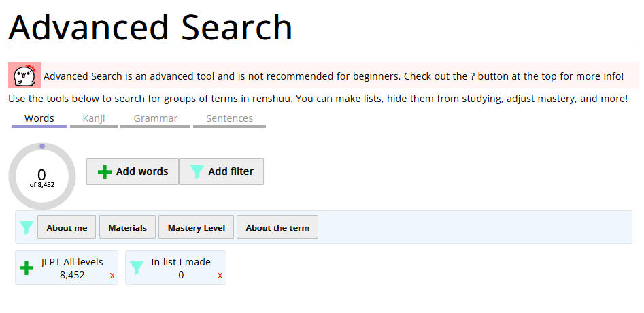The image size is (644, 313).
Task: Open the Sentences tab
Action: [230, 120]
